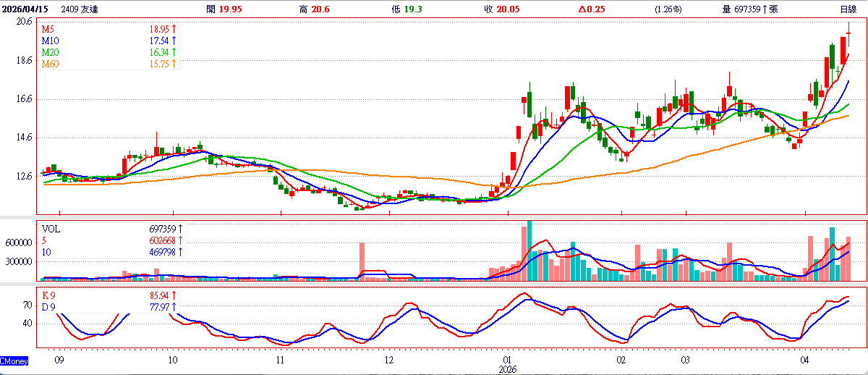This screenshot has width=868, height=375.
Task: Click the orange M60 legend label
Action: (x=50, y=64)
